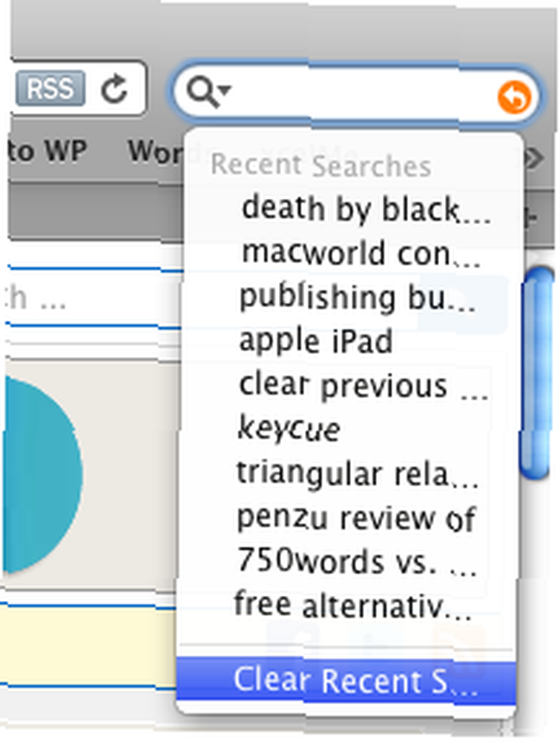560x742 pixels.
Task: Click the teal circle graphic on page
Action: [x=42, y=474]
